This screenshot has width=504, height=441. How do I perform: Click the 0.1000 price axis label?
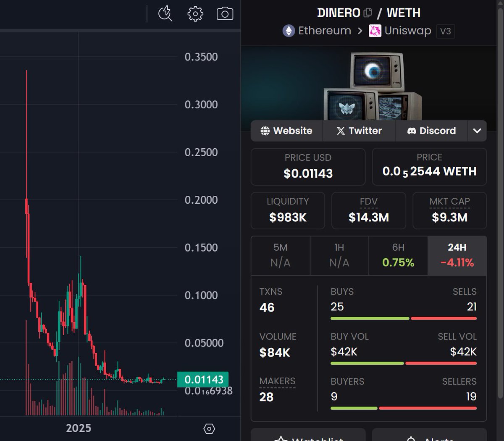(x=201, y=295)
